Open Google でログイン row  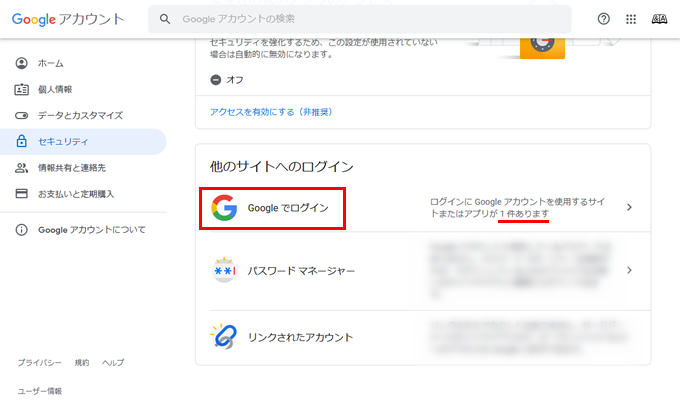coord(423,208)
